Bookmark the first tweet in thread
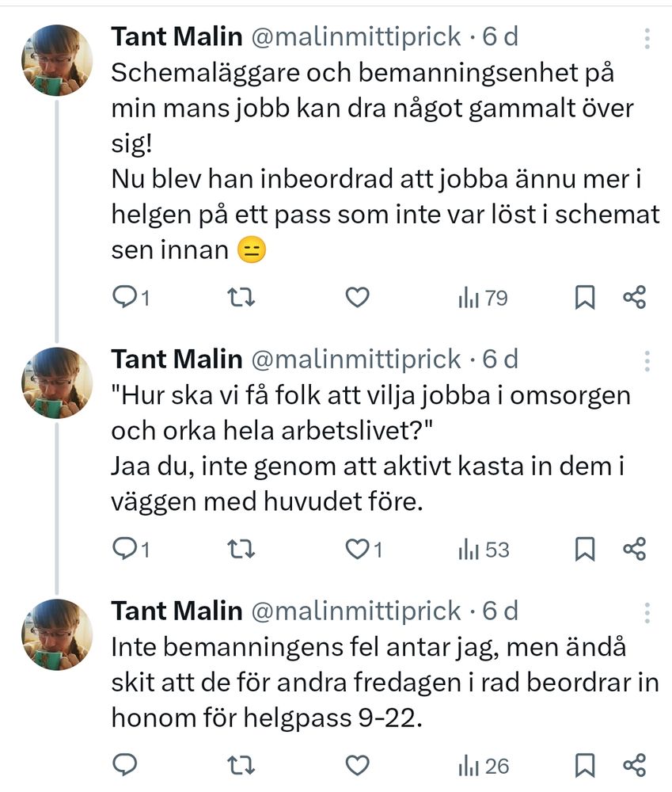This screenshot has width=672, height=792. (584, 298)
